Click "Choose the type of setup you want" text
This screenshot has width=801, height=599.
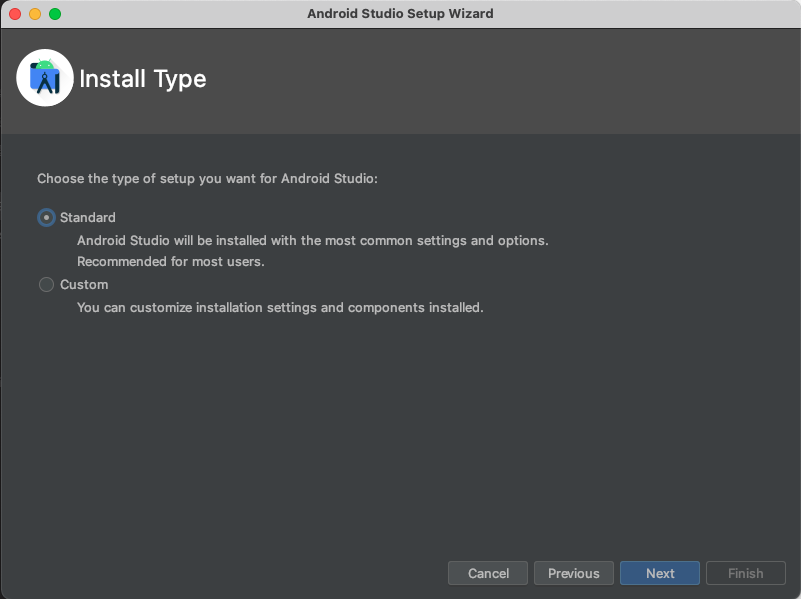pyautogui.click(x=207, y=179)
